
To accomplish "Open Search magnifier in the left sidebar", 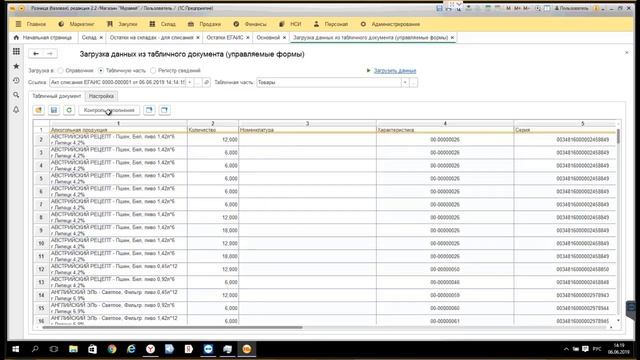I will [16, 95].
